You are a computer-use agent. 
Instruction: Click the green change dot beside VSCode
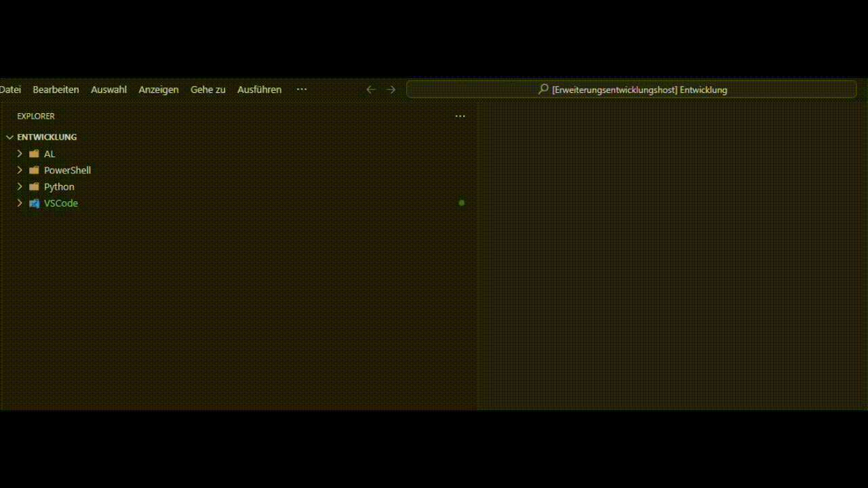coord(462,203)
